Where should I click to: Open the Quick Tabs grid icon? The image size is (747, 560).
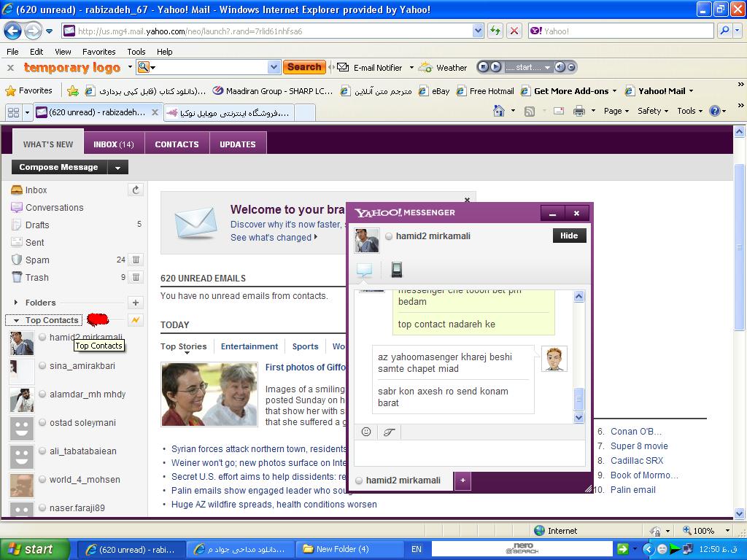[x=13, y=112]
